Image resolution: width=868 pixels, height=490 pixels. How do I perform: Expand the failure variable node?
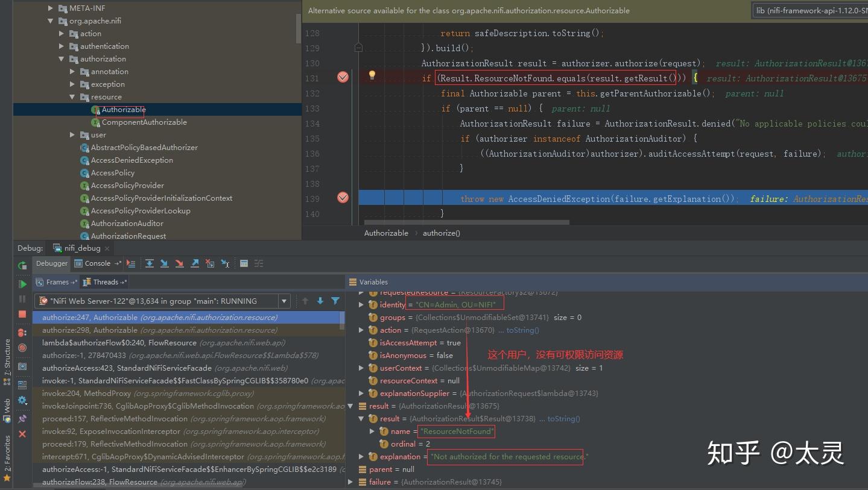click(351, 482)
